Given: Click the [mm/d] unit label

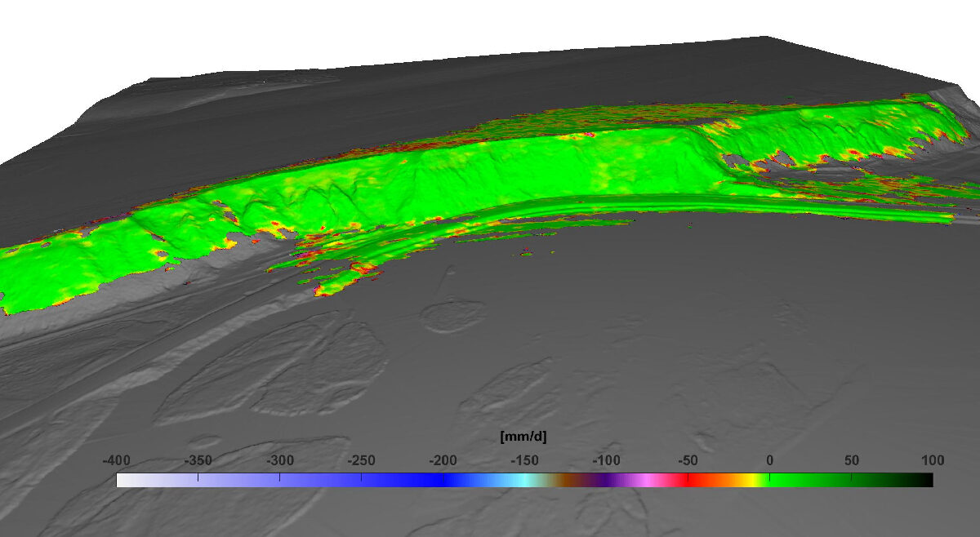Looking at the screenshot, I should pyautogui.click(x=523, y=437).
